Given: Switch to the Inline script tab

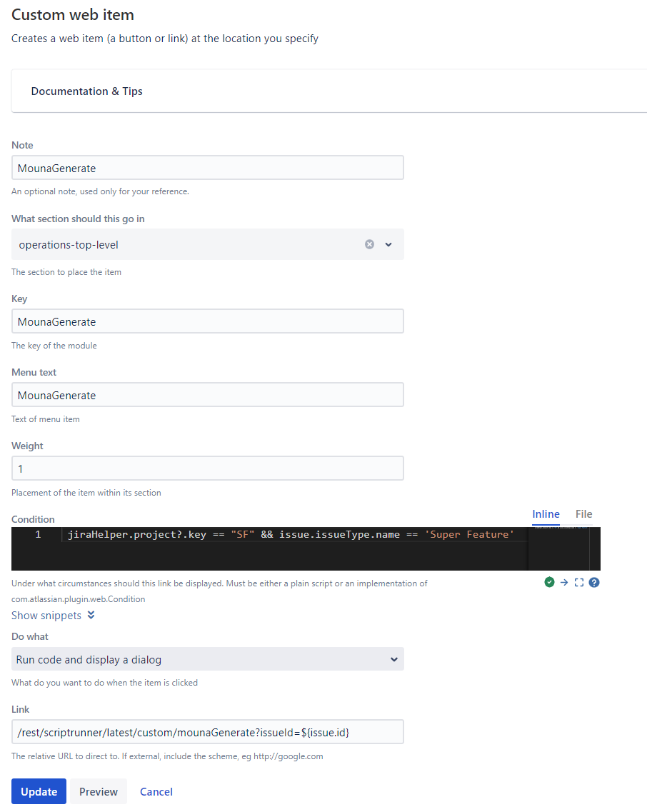Looking at the screenshot, I should [546, 514].
